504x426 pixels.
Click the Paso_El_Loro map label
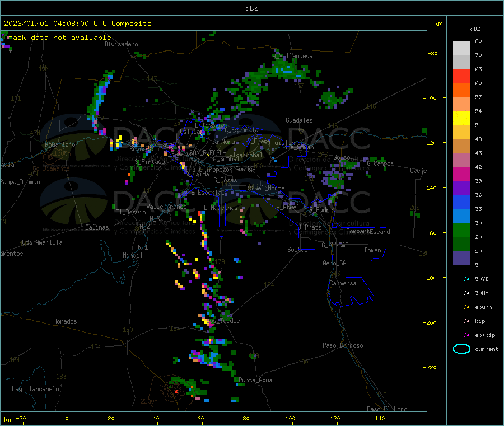[387, 409]
